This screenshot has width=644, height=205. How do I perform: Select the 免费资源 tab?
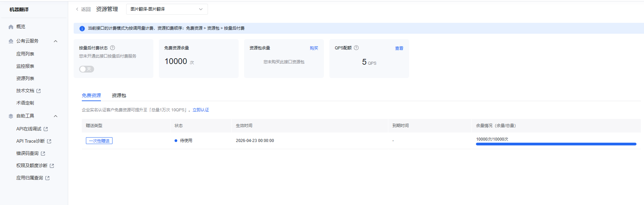[x=91, y=96]
